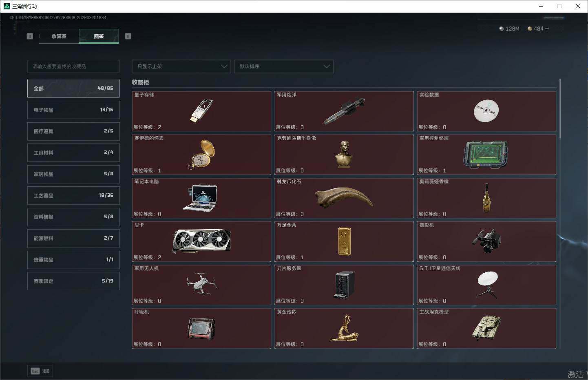Select the 军用炮弹 missile icon
Screen dimensions: 588x380
[344, 111]
